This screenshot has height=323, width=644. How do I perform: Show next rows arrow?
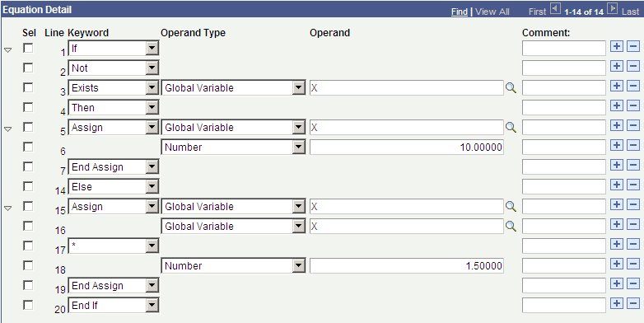(x=613, y=8)
